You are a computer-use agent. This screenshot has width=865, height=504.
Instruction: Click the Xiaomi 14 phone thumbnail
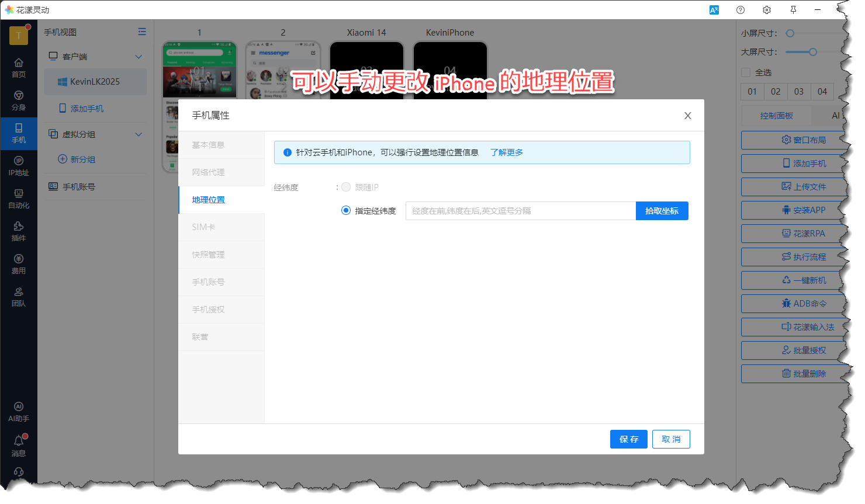366,69
